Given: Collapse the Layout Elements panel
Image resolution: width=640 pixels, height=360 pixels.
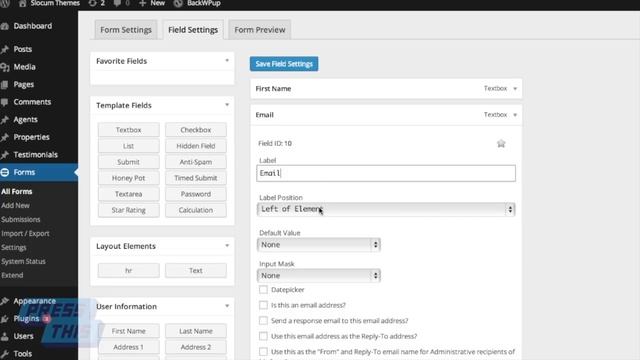Looking at the screenshot, I should coord(227,246).
